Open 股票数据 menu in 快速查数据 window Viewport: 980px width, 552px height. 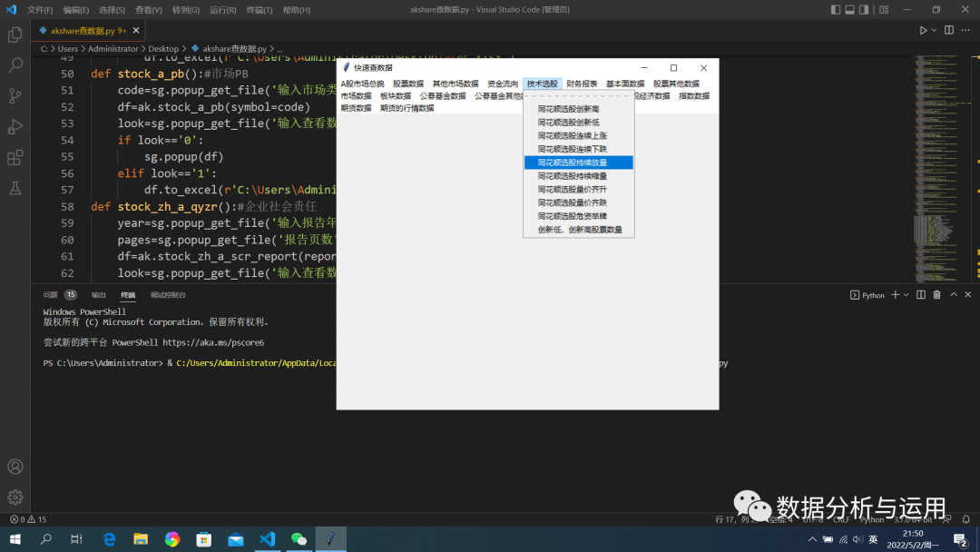pos(408,84)
